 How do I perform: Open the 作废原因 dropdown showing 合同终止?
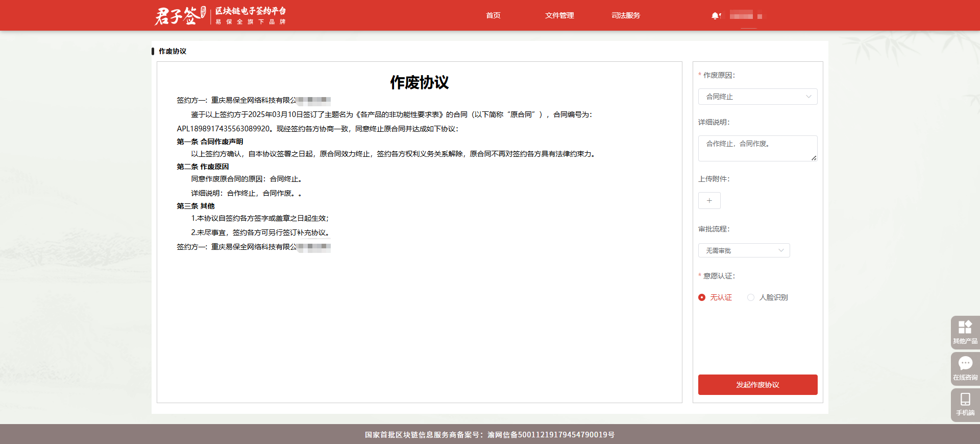757,97
